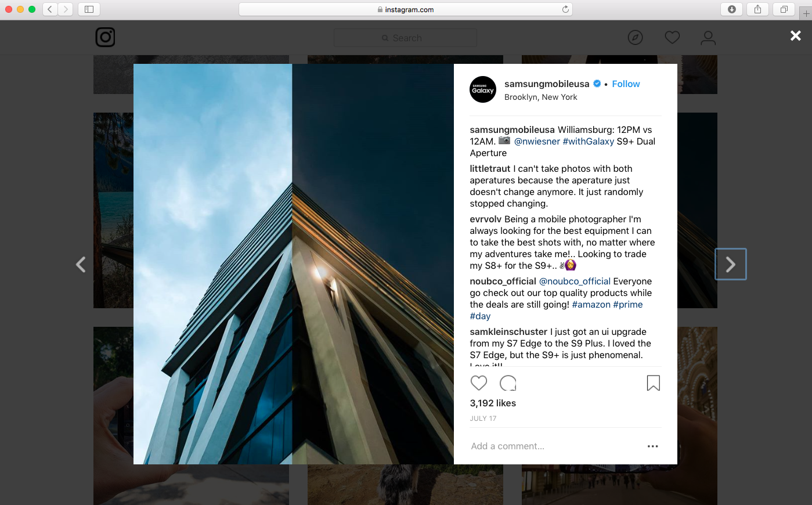Image resolution: width=812 pixels, height=505 pixels.
Task: Open the Instagram home logo
Action: pos(105,37)
